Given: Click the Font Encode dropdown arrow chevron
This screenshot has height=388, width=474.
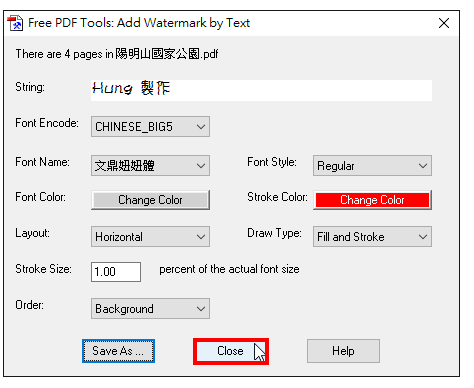Looking at the screenshot, I should coord(201,127).
